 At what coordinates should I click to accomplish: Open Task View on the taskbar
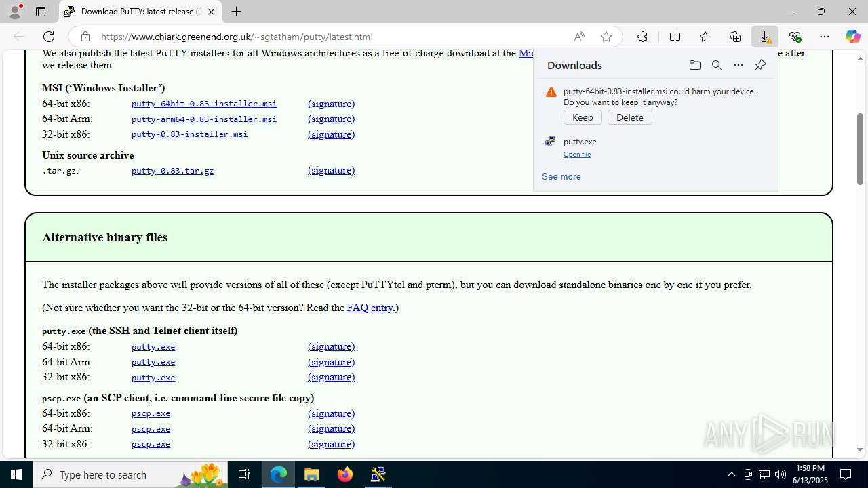pyautogui.click(x=244, y=474)
